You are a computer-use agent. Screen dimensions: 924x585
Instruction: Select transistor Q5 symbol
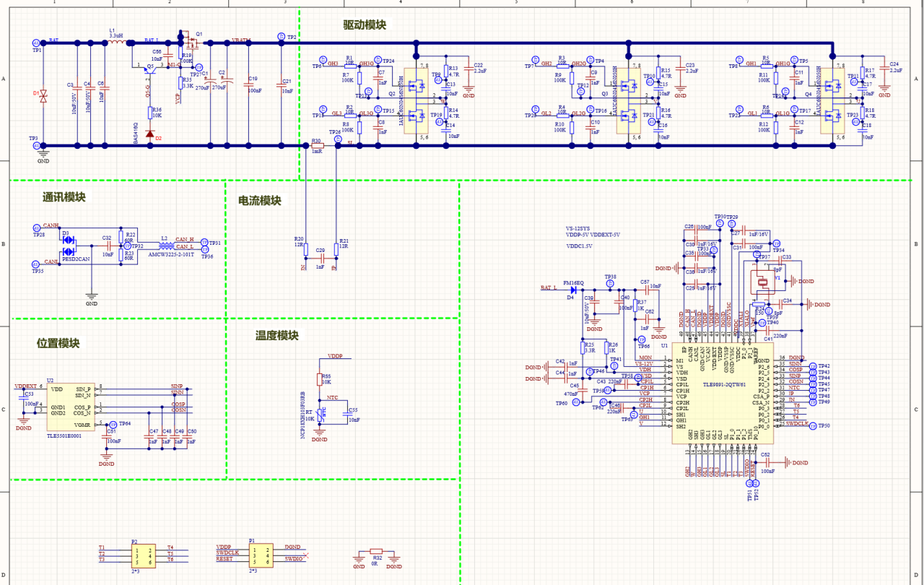[x=147, y=70]
